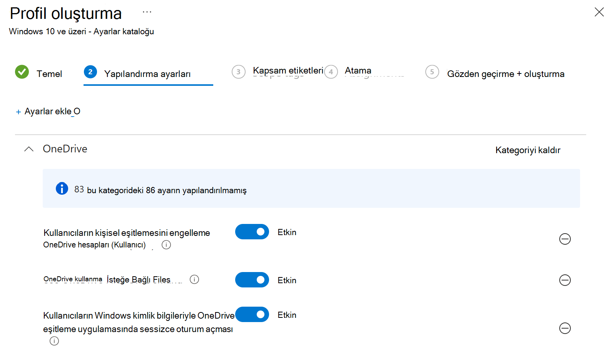Click the green Temel completed checkmark icon

[22, 72]
